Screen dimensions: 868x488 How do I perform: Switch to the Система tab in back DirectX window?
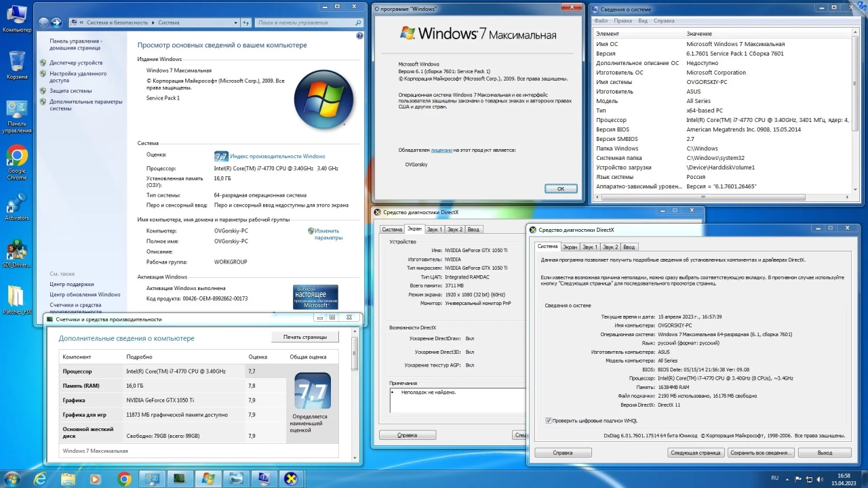pyautogui.click(x=392, y=230)
